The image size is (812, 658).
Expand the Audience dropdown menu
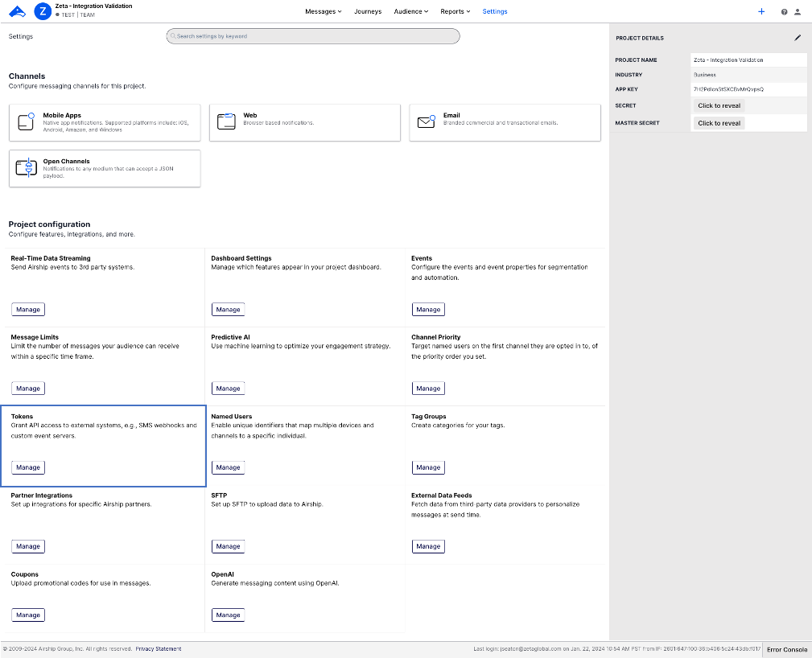[413, 11]
